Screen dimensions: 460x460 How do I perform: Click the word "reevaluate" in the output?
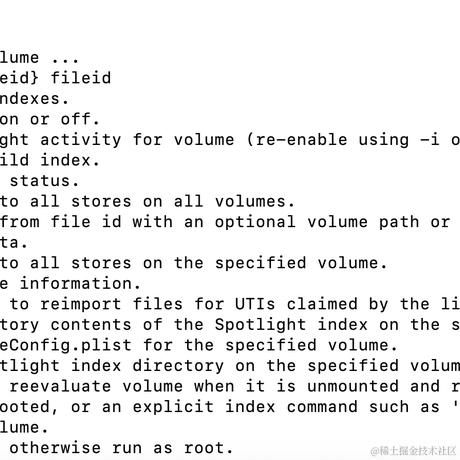pyautogui.click(x=60, y=386)
